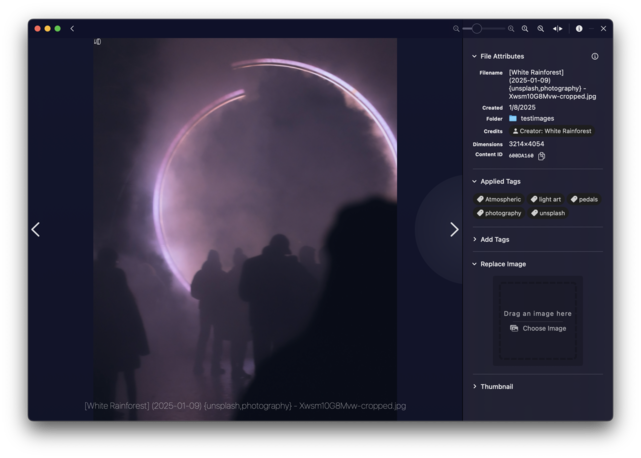Select the photography tag
This screenshot has width=641, height=458.
click(499, 213)
